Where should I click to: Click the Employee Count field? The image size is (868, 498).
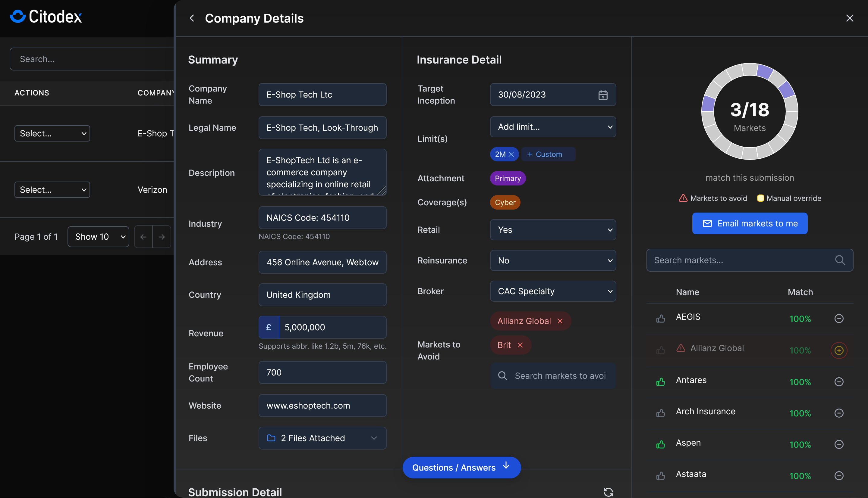click(322, 372)
